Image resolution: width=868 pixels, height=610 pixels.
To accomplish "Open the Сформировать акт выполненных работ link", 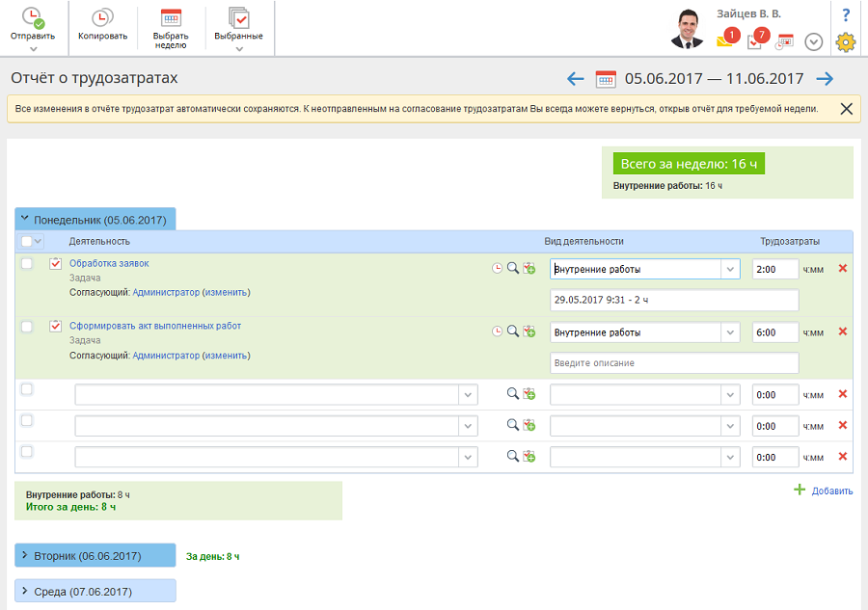I will pyautogui.click(x=155, y=326).
